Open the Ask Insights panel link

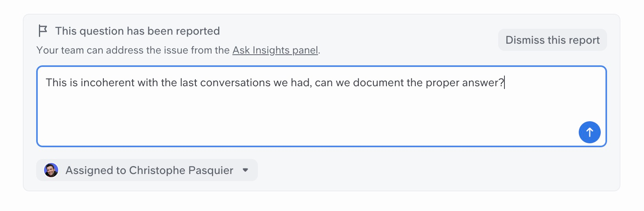(x=275, y=50)
